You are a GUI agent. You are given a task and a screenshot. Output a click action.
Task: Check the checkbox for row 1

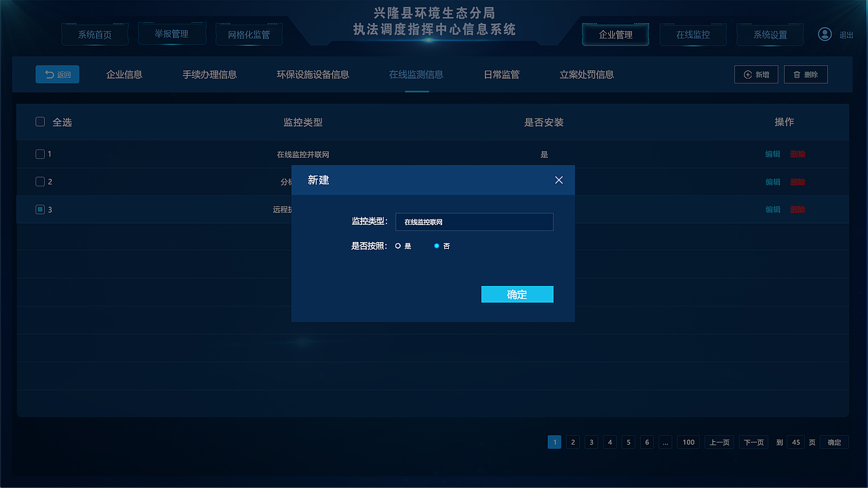(x=40, y=154)
